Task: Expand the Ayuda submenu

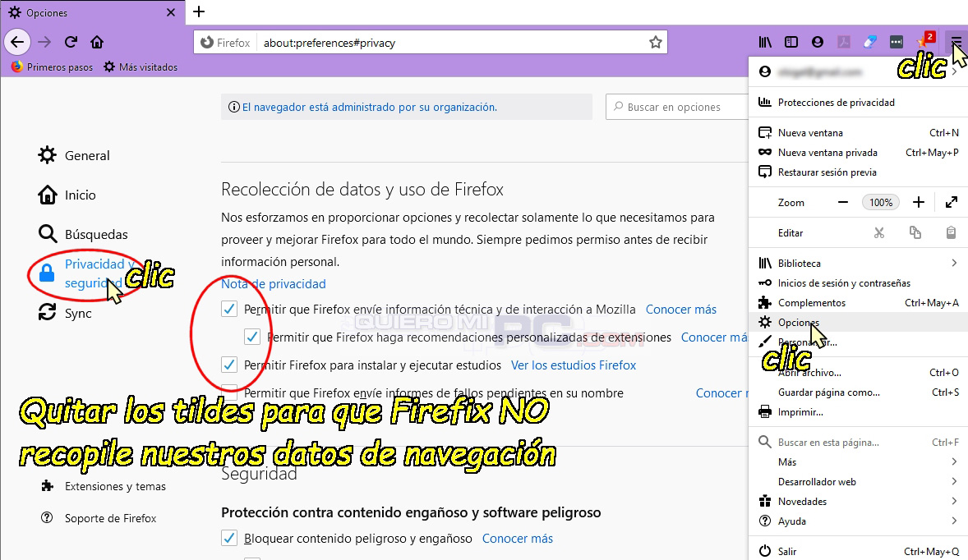Action: 858,521
